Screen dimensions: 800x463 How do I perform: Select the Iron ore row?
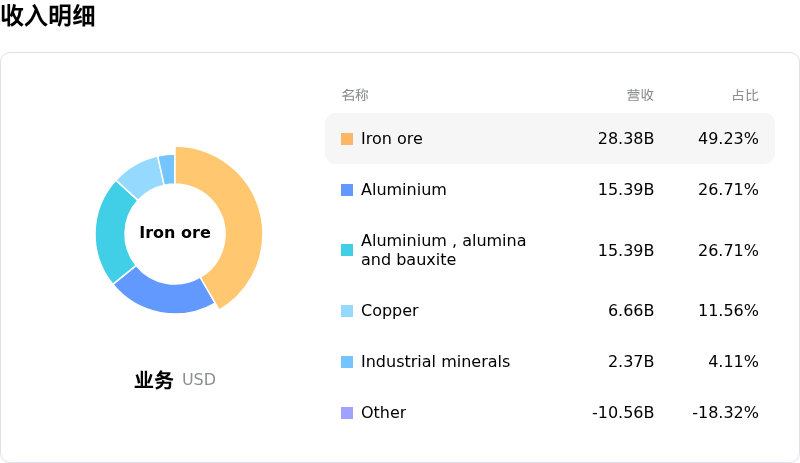tap(549, 139)
